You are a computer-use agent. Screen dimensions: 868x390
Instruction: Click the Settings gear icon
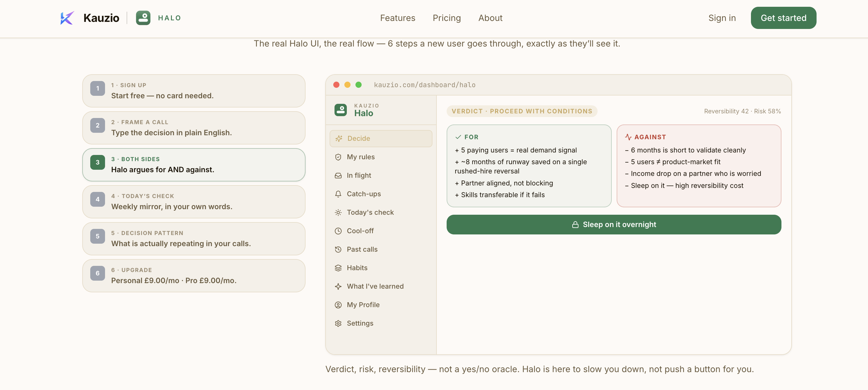pos(338,323)
